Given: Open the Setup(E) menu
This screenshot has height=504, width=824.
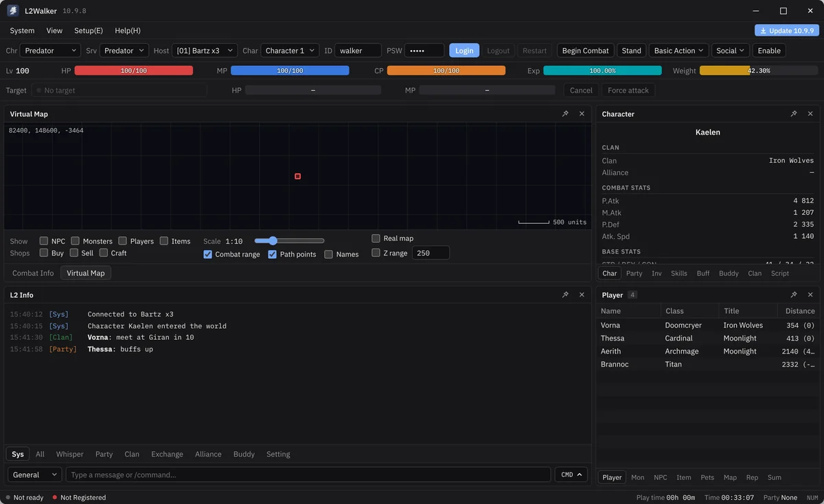Looking at the screenshot, I should [x=89, y=31].
